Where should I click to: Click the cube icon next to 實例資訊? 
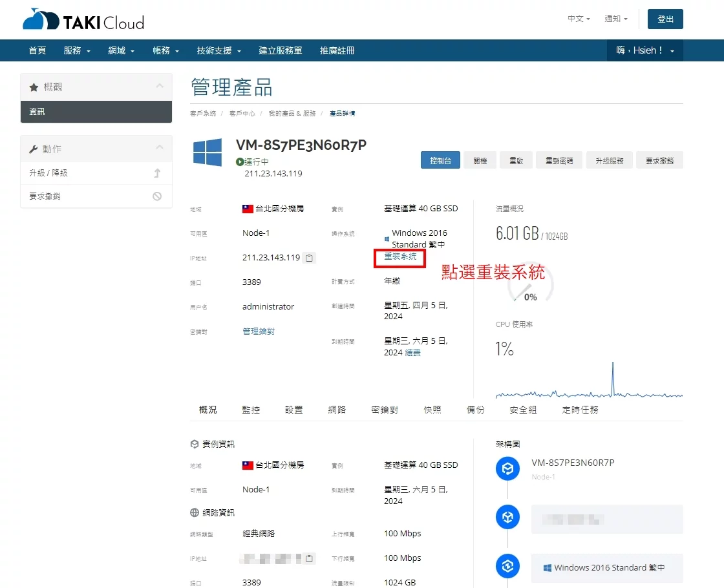click(195, 444)
